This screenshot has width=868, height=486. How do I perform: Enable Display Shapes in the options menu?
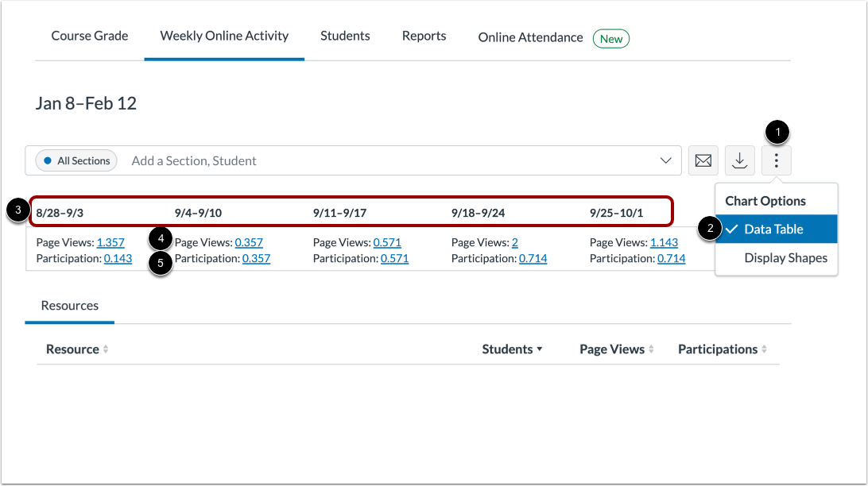(786, 258)
